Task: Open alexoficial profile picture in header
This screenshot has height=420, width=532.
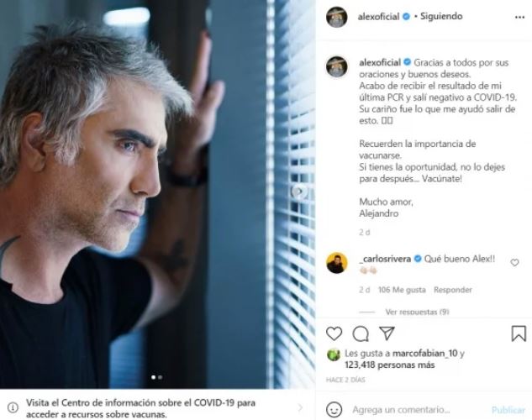Action: point(337,16)
